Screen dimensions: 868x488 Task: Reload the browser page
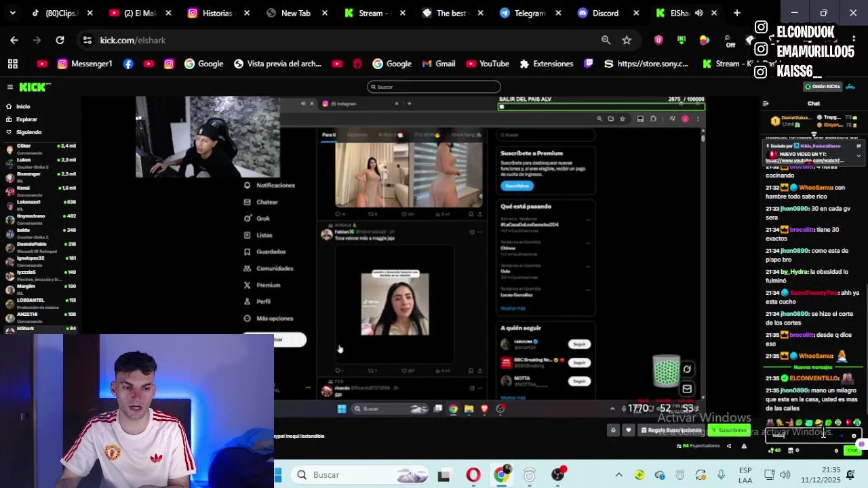point(60,40)
